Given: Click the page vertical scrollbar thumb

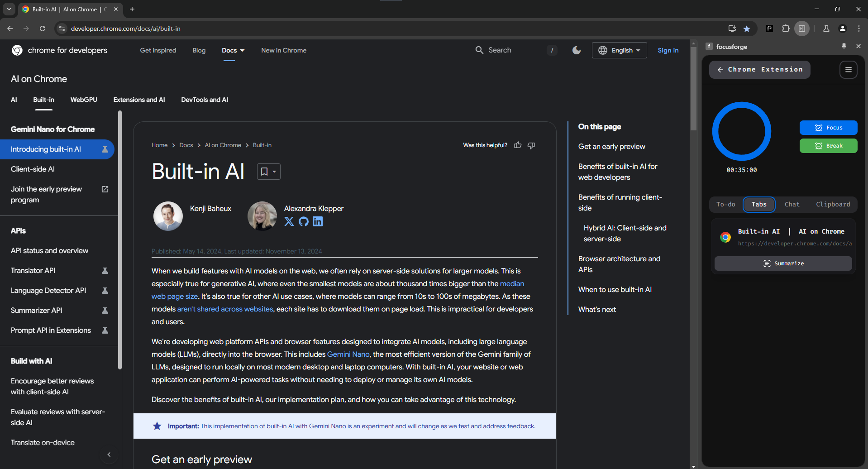Looking at the screenshot, I should [693, 88].
